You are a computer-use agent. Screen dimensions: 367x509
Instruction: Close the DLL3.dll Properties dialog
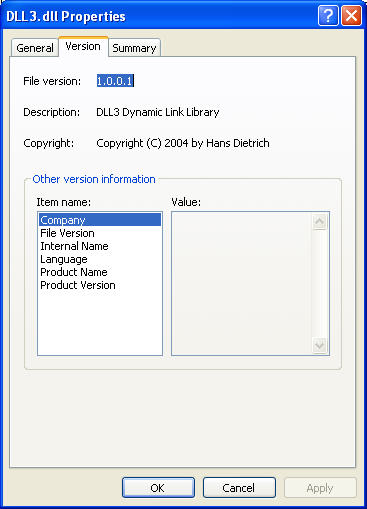pyautogui.click(x=351, y=15)
